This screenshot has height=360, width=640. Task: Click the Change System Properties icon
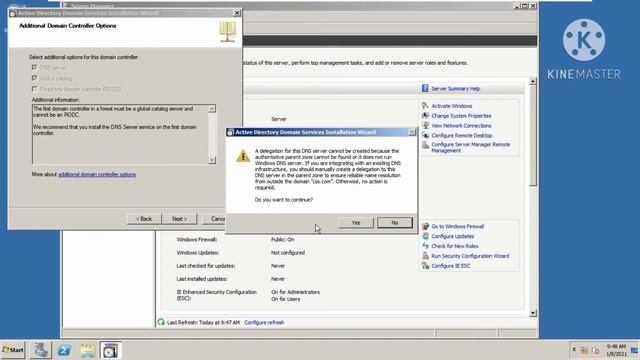(x=425, y=116)
